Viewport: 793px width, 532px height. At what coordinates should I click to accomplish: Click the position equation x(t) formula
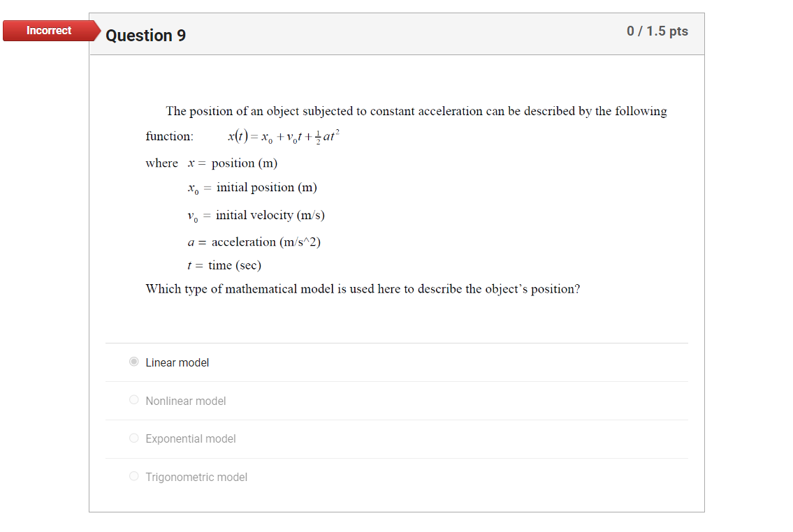pyautogui.click(x=282, y=136)
